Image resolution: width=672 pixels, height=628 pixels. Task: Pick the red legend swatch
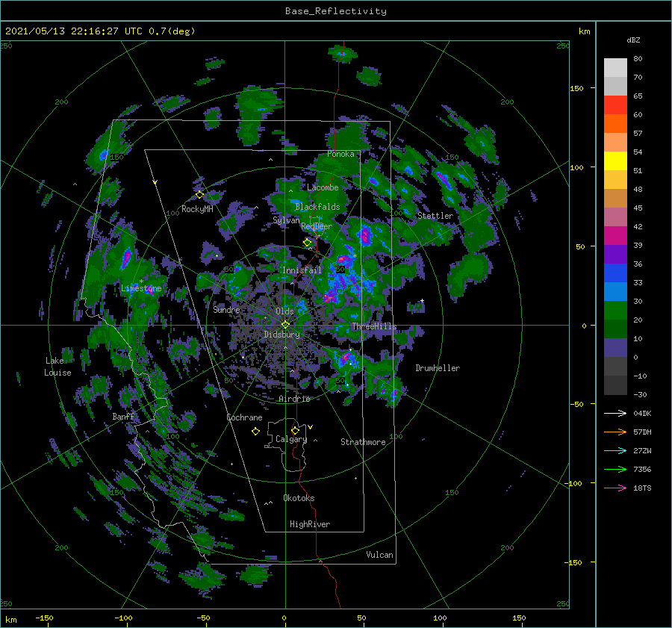tap(615, 105)
